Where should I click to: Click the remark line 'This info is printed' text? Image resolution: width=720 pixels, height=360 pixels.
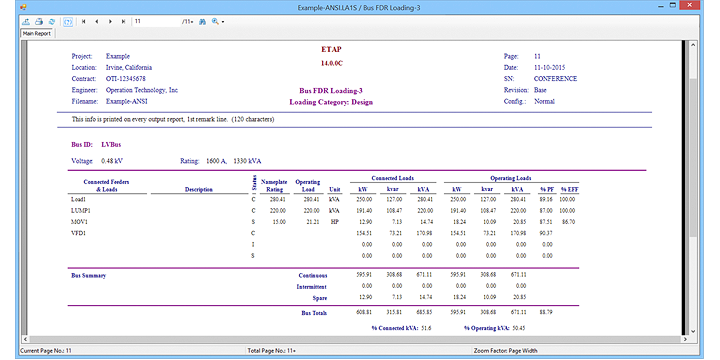(x=173, y=119)
